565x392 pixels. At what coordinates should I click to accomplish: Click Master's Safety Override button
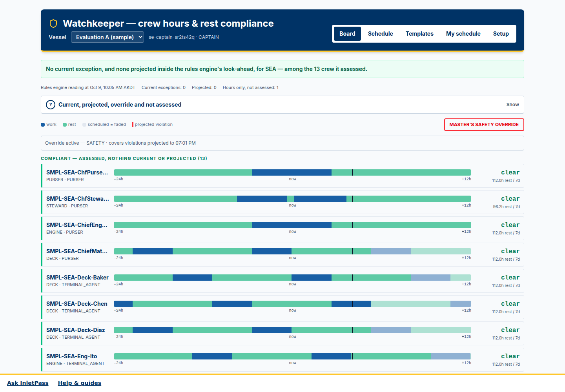tap(484, 125)
